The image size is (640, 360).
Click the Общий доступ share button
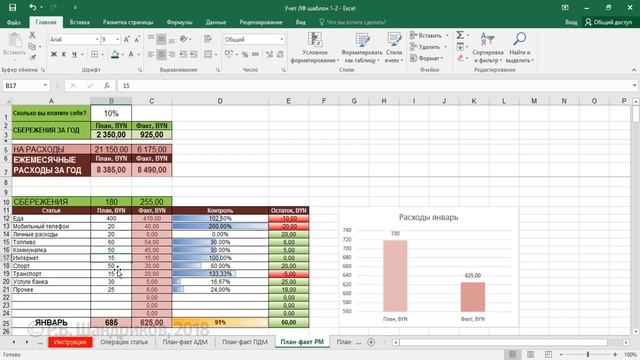[609, 22]
